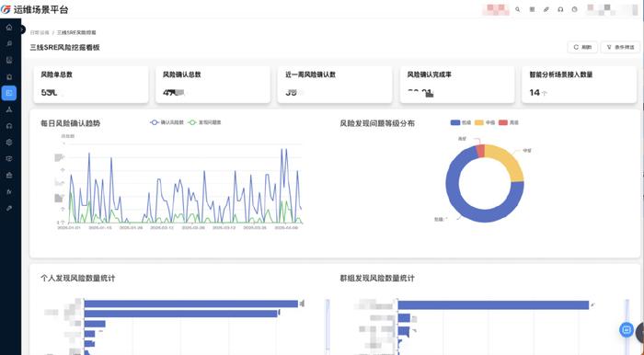Click the round clock icon in top bar
644x355 pixels.
click(x=575, y=9)
